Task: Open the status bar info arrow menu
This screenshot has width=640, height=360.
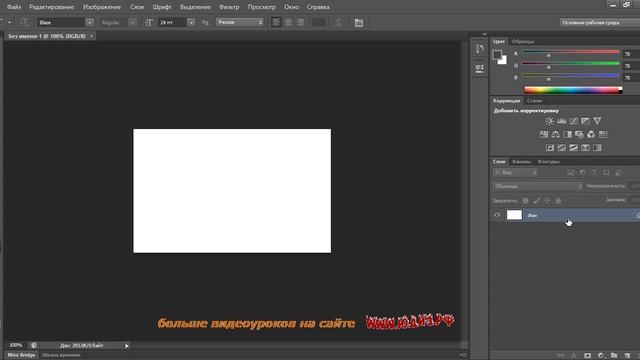Action: coord(127,346)
